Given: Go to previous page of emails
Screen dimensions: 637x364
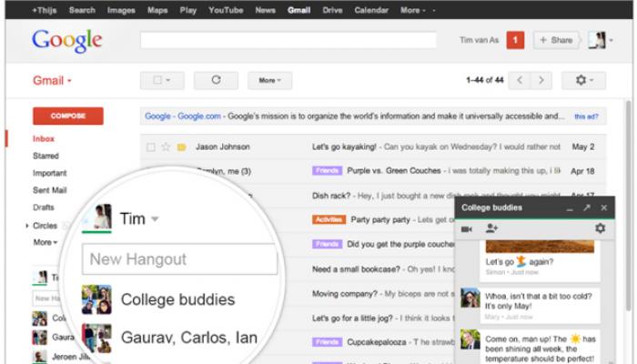Looking at the screenshot, I should tap(520, 80).
